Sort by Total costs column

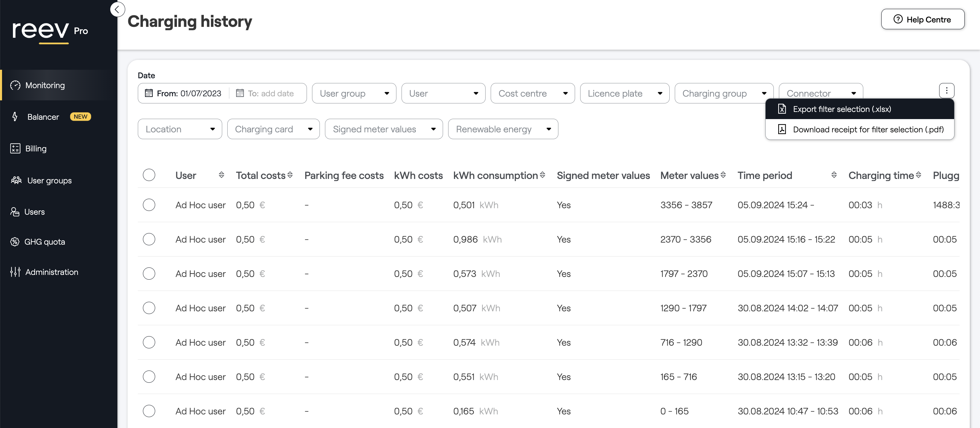pyautogui.click(x=290, y=175)
